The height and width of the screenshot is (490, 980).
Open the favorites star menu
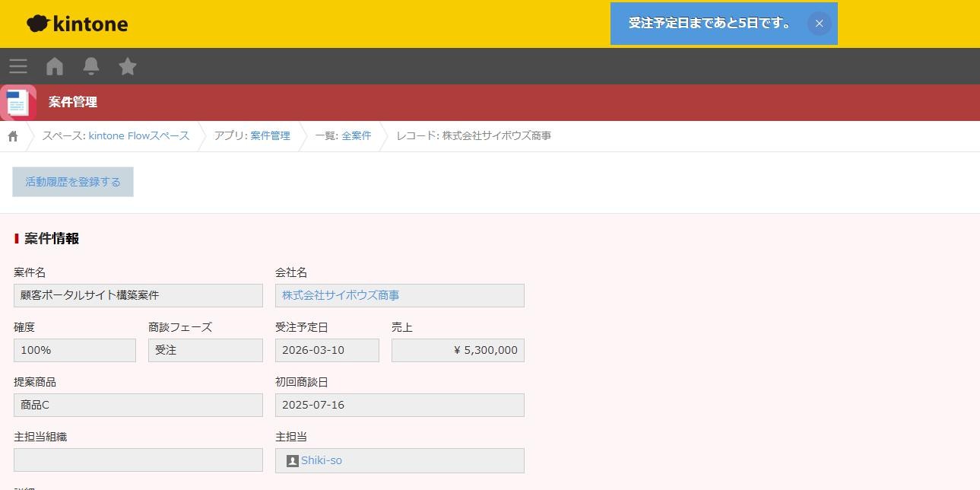point(127,65)
